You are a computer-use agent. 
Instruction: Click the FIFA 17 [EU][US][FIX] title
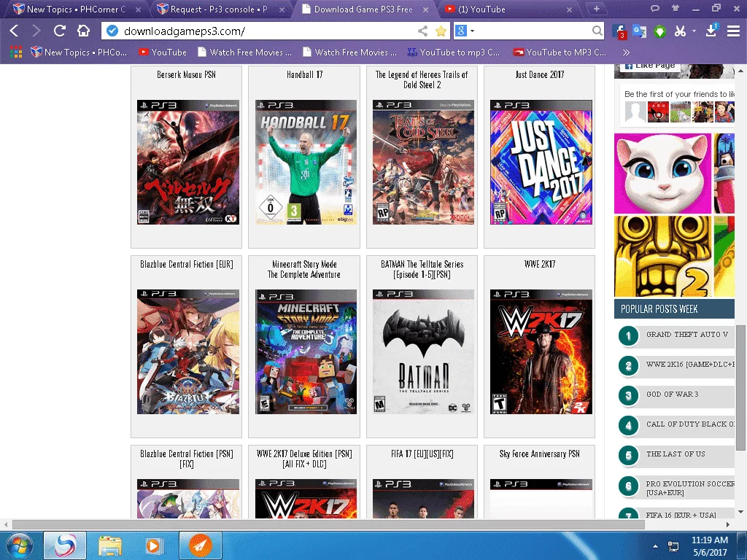point(422,454)
